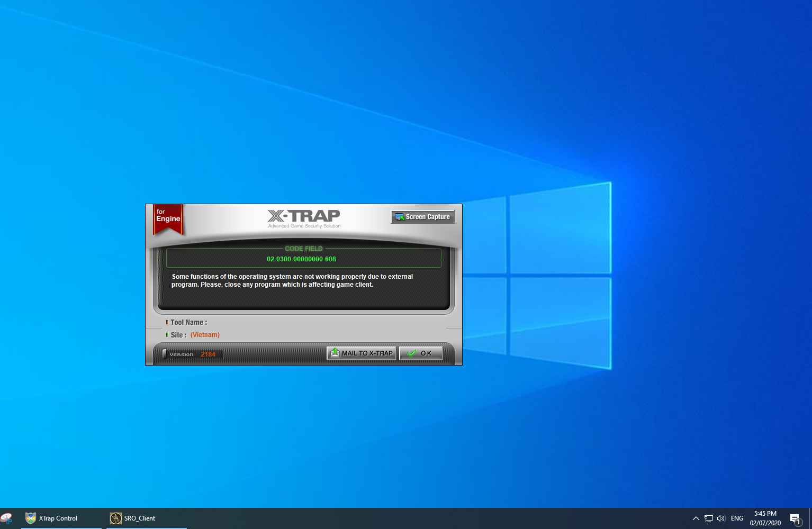The image size is (812, 529).
Task: Click the X-TRAP logo header
Action: pos(304,218)
